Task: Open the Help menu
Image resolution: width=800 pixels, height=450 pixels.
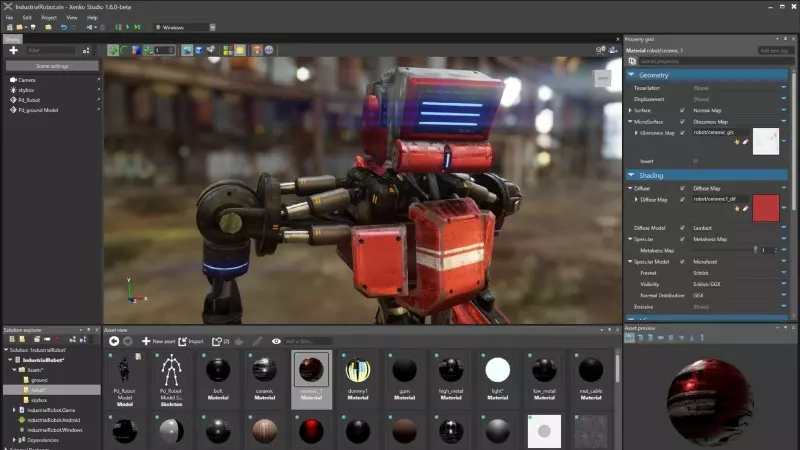Action: point(92,17)
